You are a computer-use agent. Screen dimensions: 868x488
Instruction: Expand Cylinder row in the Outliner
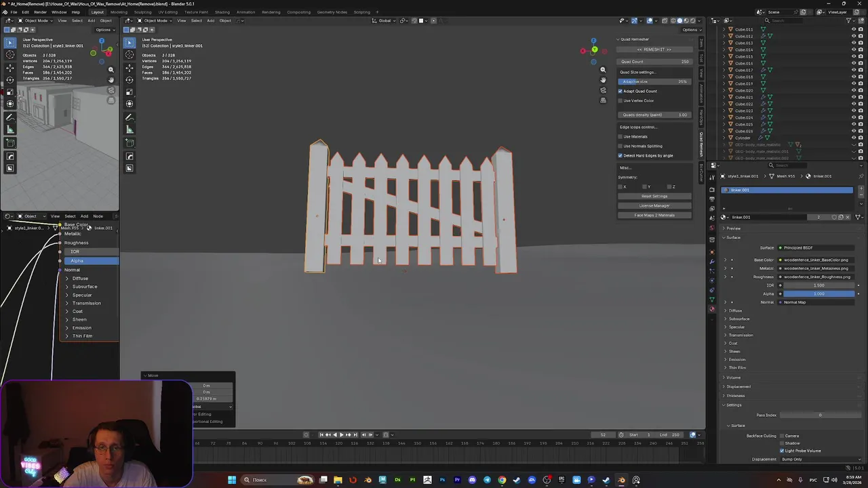pyautogui.click(x=724, y=138)
